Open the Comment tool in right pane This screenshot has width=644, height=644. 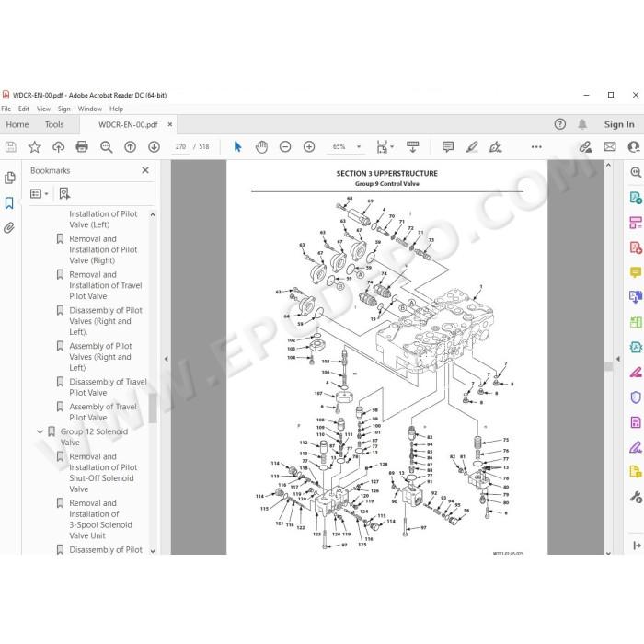pos(636,272)
